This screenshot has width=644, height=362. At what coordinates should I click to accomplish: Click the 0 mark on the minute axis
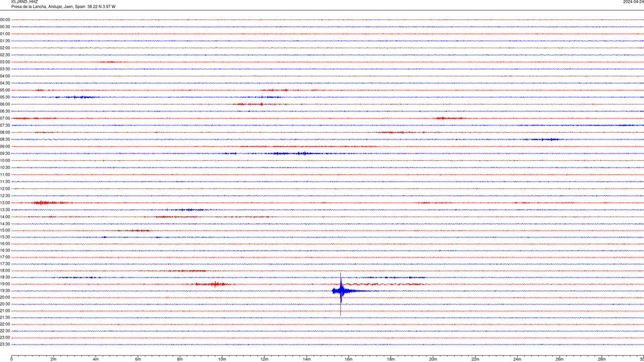(11, 359)
